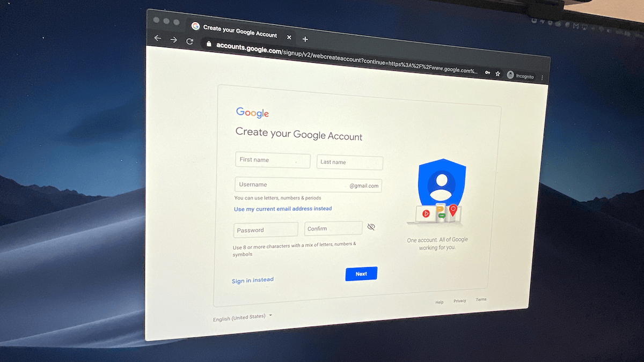
Task: Open Chrome's three-dot menu
Action: click(542, 77)
